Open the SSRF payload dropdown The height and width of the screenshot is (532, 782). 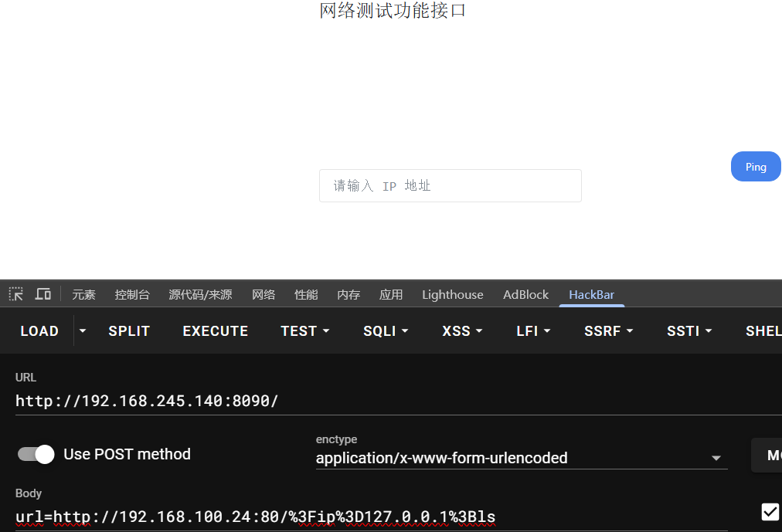coord(608,330)
